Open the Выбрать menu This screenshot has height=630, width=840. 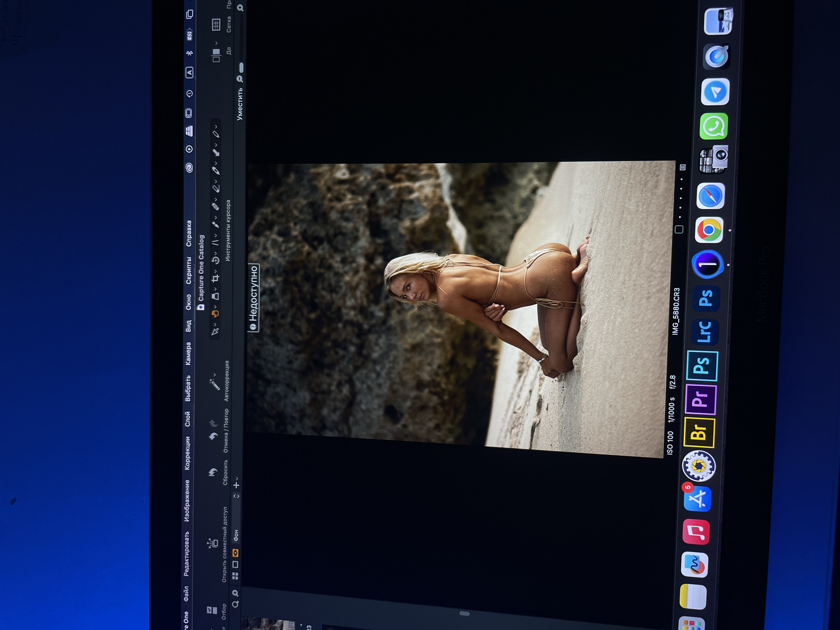click(x=188, y=388)
